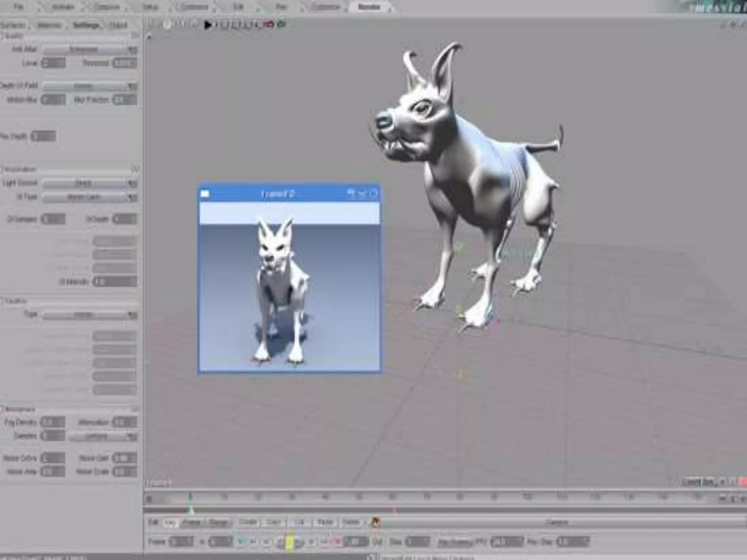Toggle the Illumination section checkbox

coord(2,170)
